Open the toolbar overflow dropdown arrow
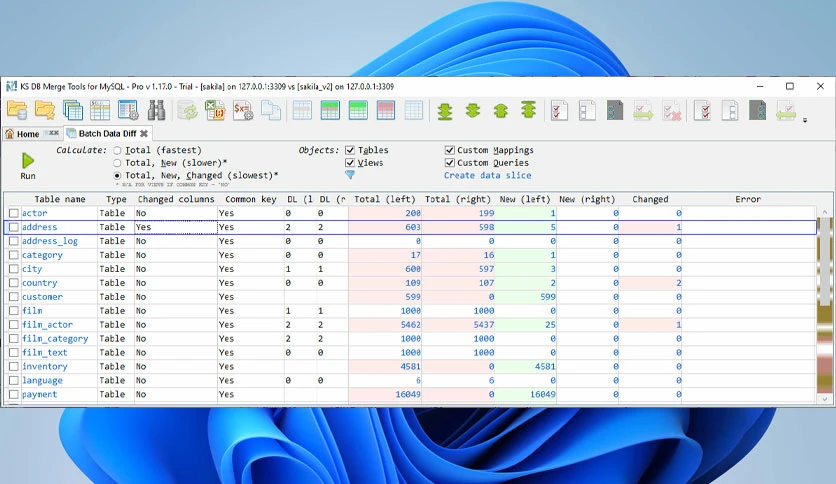Image resolution: width=836 pixels, height=484 pixels. coord(805,120)
